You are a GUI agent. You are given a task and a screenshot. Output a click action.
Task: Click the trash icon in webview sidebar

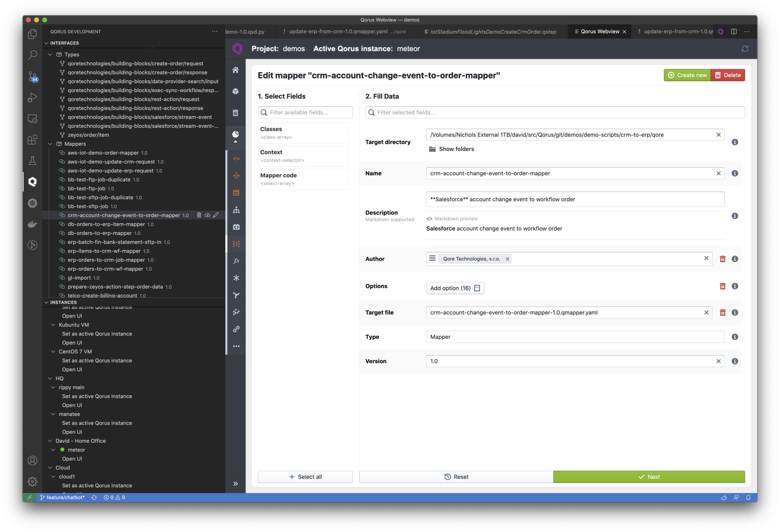(236, 113)
